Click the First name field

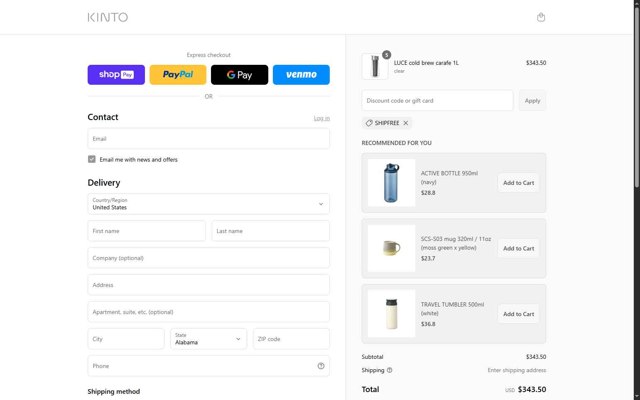[147, 231]
